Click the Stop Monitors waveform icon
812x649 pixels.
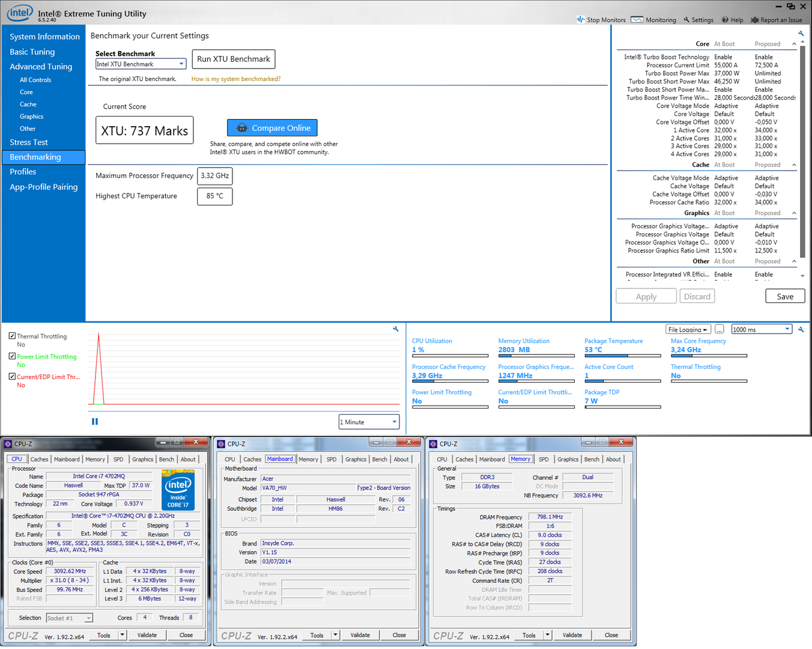point(580,20)
